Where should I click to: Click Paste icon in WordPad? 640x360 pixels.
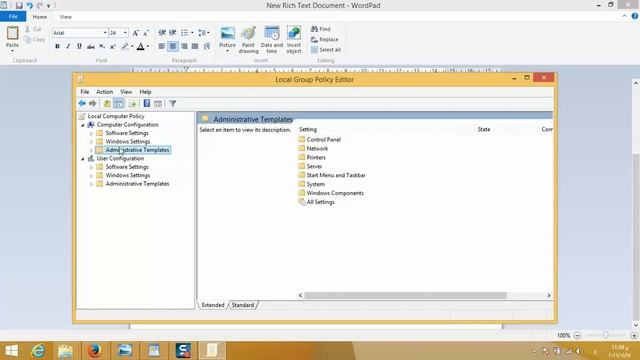pyautogui.click(x=12, y=33)
